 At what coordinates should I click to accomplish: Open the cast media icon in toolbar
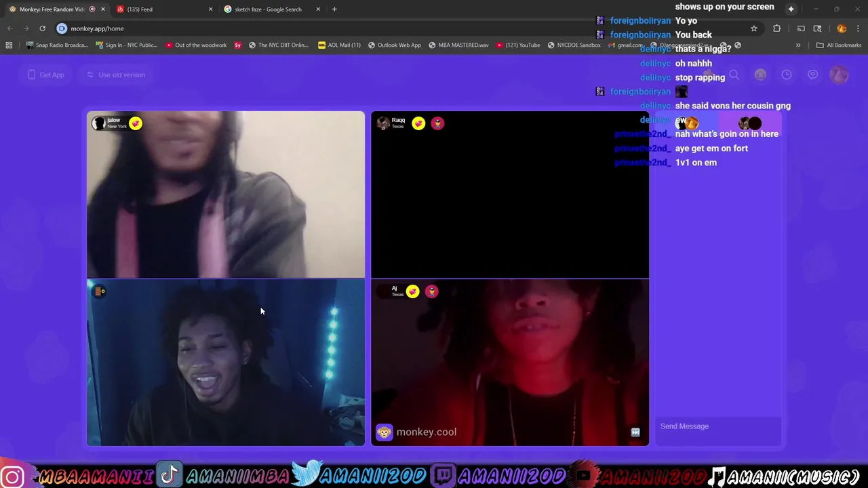tap(801, 28)
